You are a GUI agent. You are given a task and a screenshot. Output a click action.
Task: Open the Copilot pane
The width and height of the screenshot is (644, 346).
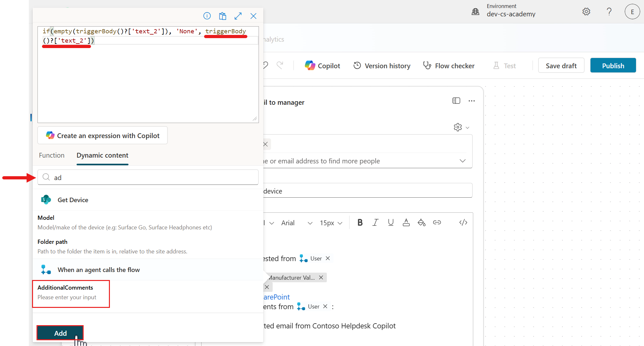pos(322,66)
